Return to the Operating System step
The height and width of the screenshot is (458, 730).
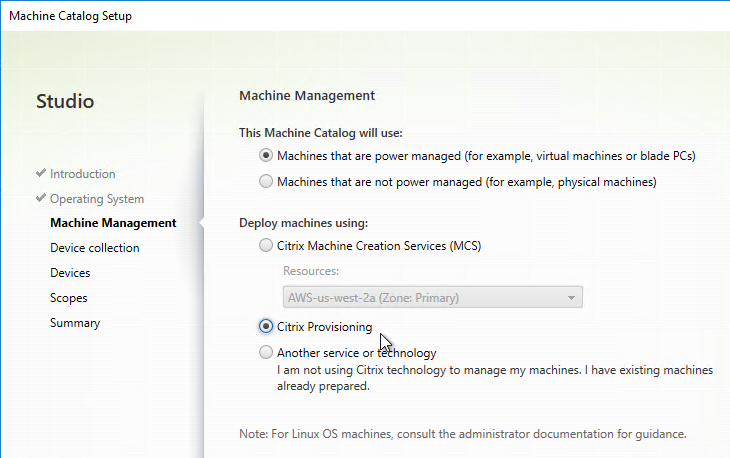point(97,199)
